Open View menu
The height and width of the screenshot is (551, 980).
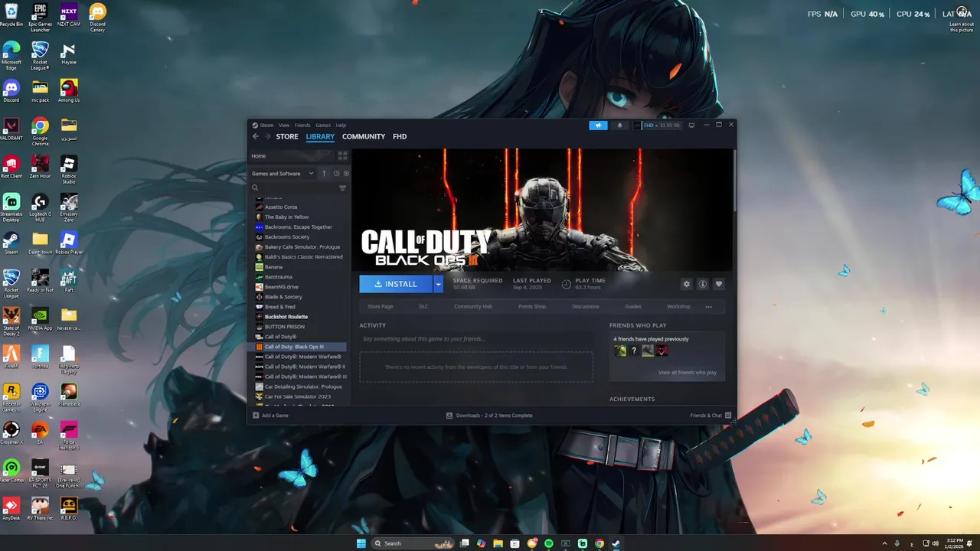[284, 126]
